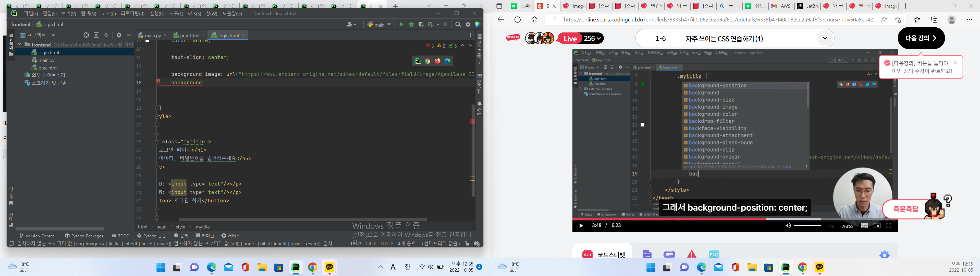Image resolution: width=980 pixels, height=276 pixels.
Task: Toggle fullscreen for the lecture video
Action: tap(889, 226)
